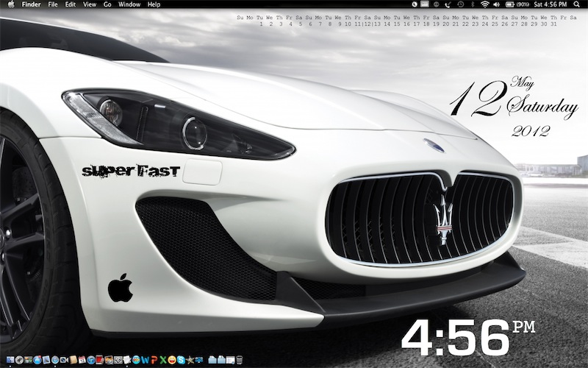This screenshot has height=368, width=588.
Task: Open the View menu
Action: 89,4
